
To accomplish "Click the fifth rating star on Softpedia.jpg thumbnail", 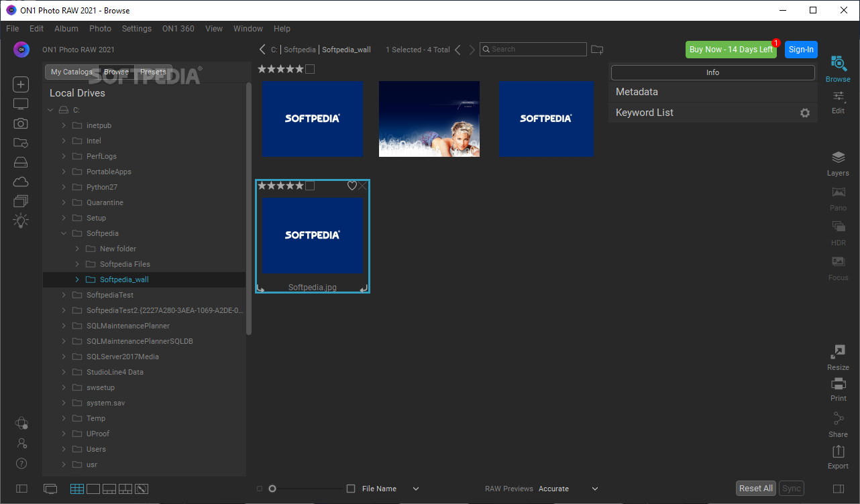I will [299, 186].
